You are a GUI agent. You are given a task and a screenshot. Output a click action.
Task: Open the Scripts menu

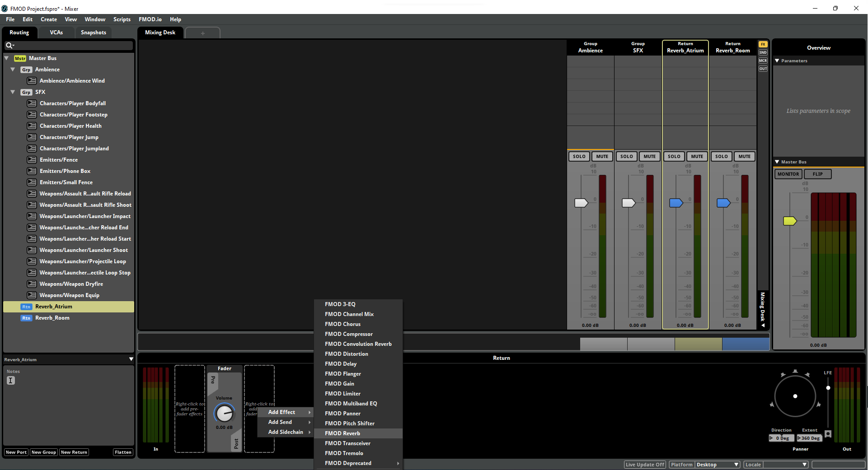click(122, 19)
